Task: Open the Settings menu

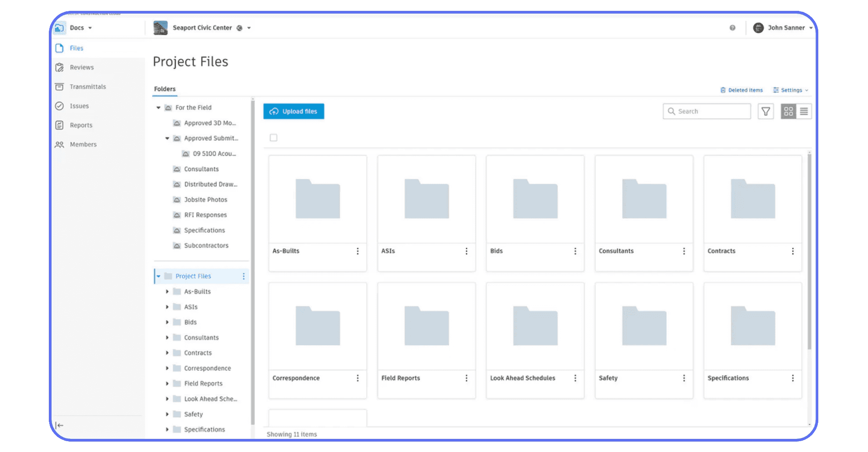Action: pyautogui.click(x=790, y=90)
